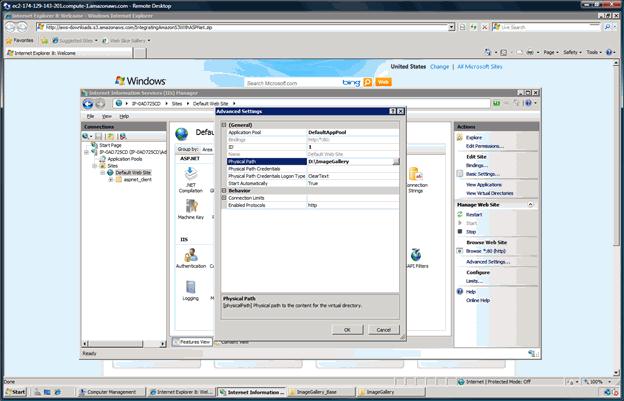
Task: Click the Browse *:80 (http) link
Action: click(486, 251)
